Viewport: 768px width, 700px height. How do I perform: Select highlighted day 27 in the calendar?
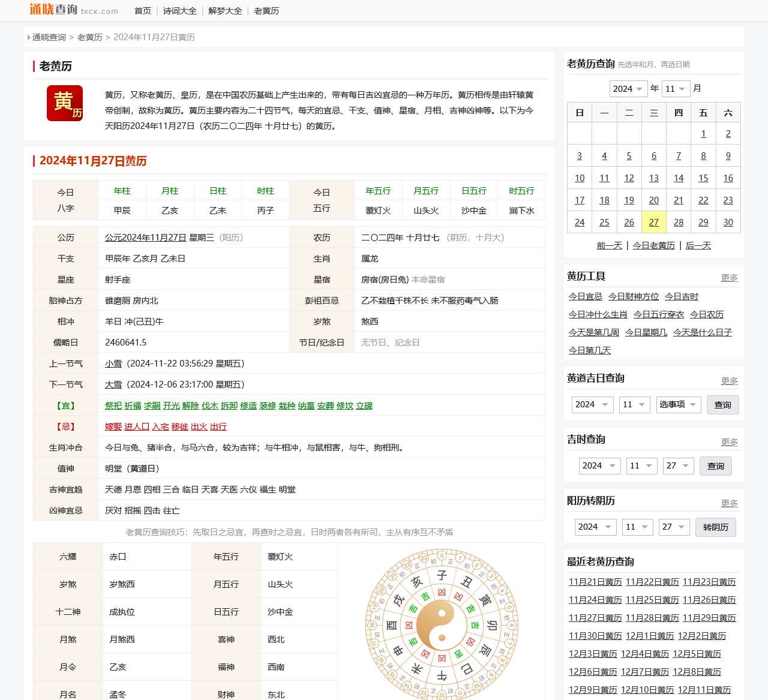(654, 223)
